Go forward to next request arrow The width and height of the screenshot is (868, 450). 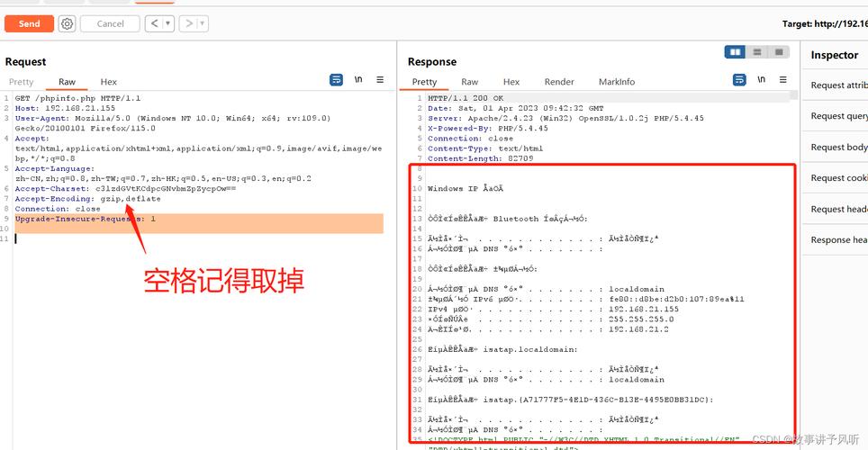[x=189, y=23]
